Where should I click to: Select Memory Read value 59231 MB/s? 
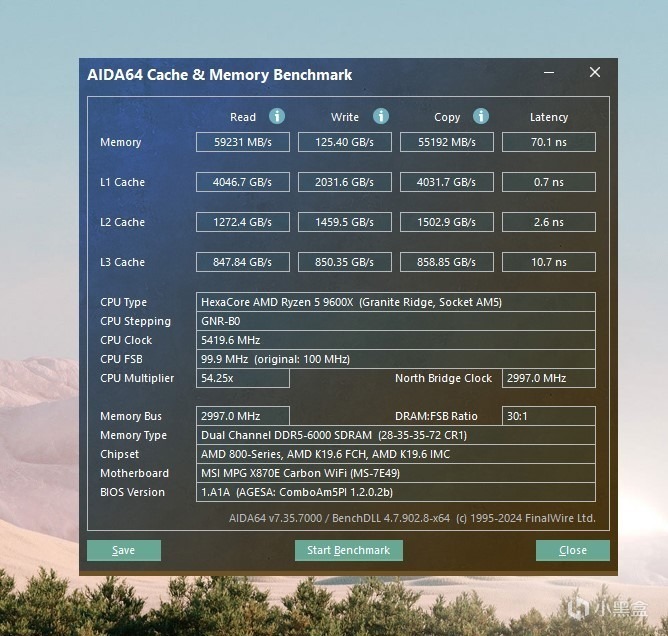pyautogui.click(x=243, y=142)
